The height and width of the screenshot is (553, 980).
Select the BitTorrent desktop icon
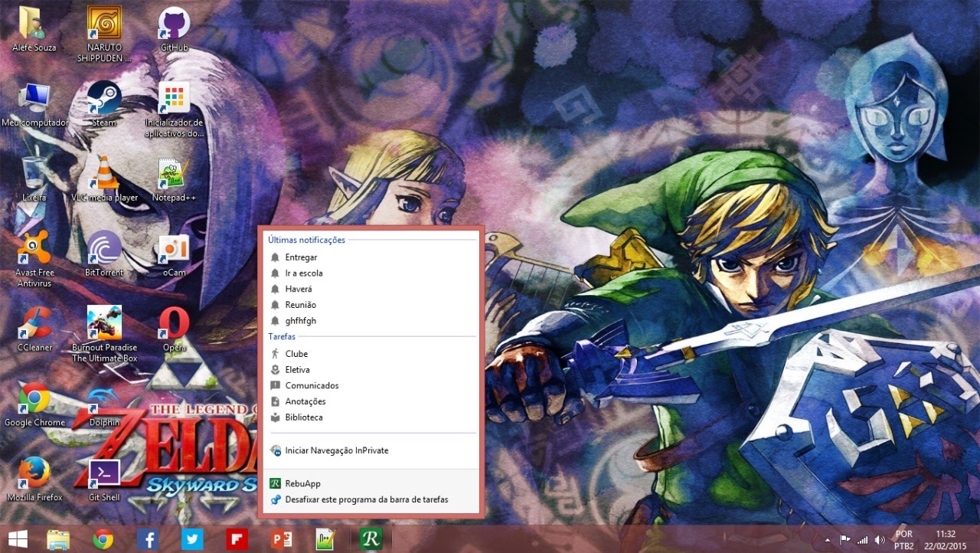click(x=104, y=254)
